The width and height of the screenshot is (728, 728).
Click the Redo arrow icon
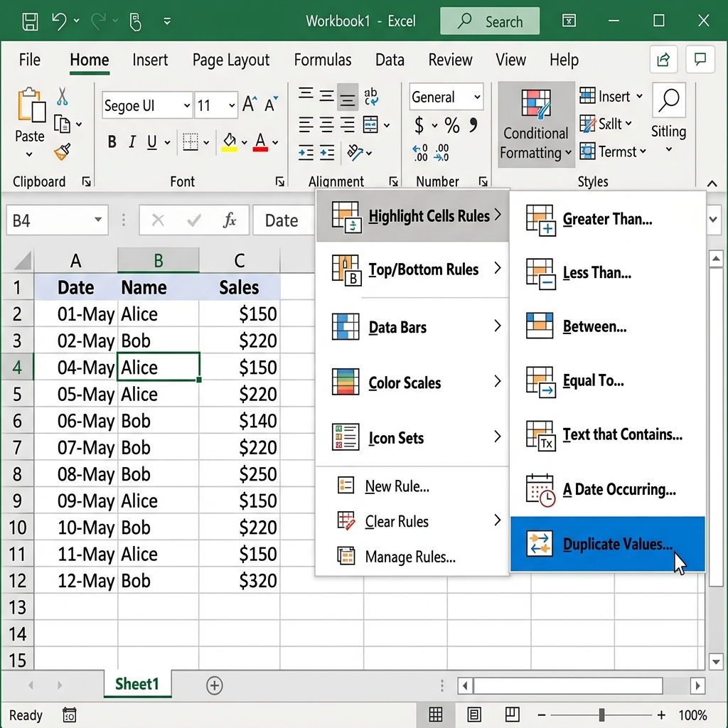pyautogui.click(x=98, y=21)
